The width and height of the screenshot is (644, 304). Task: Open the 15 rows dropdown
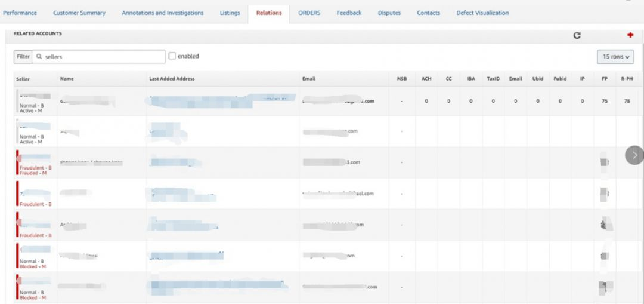point(615,57)
